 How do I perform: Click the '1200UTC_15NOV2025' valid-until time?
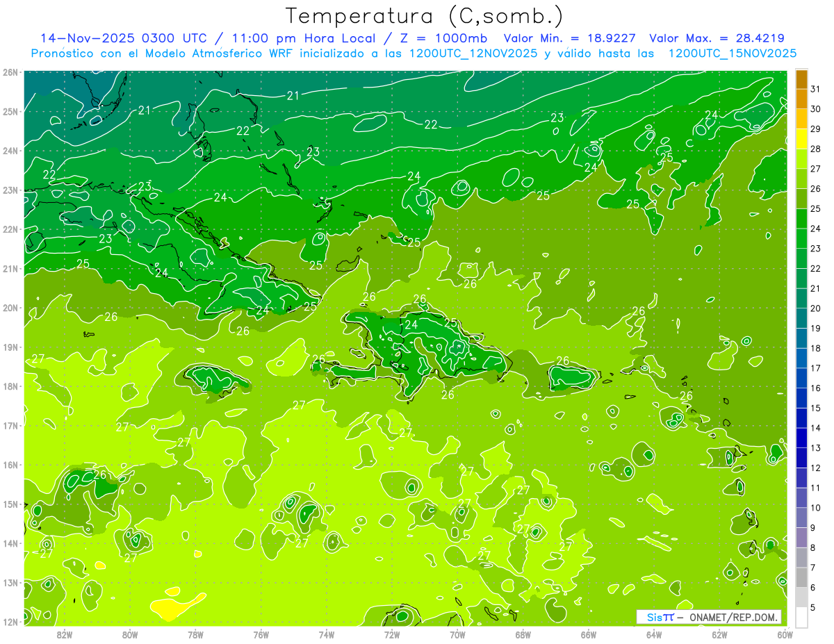(732, 53)
